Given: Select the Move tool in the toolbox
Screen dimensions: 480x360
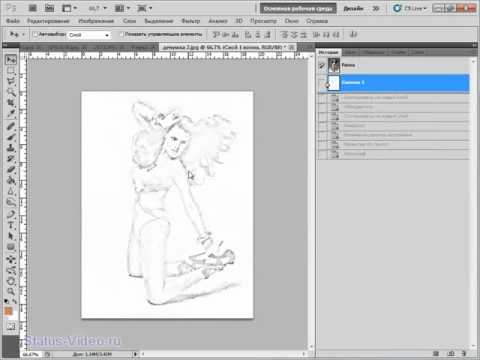Looking at the screenshot, I should 11,60.
